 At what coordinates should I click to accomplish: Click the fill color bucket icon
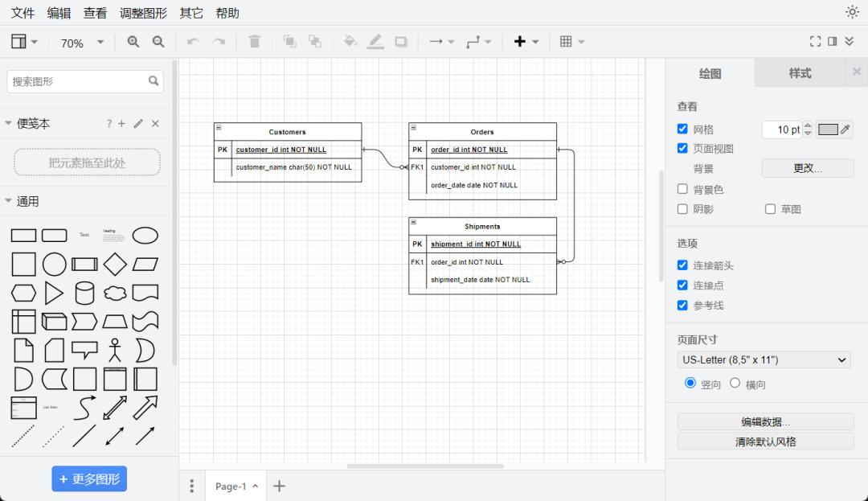pyautogui.click(x=350, y=42)
